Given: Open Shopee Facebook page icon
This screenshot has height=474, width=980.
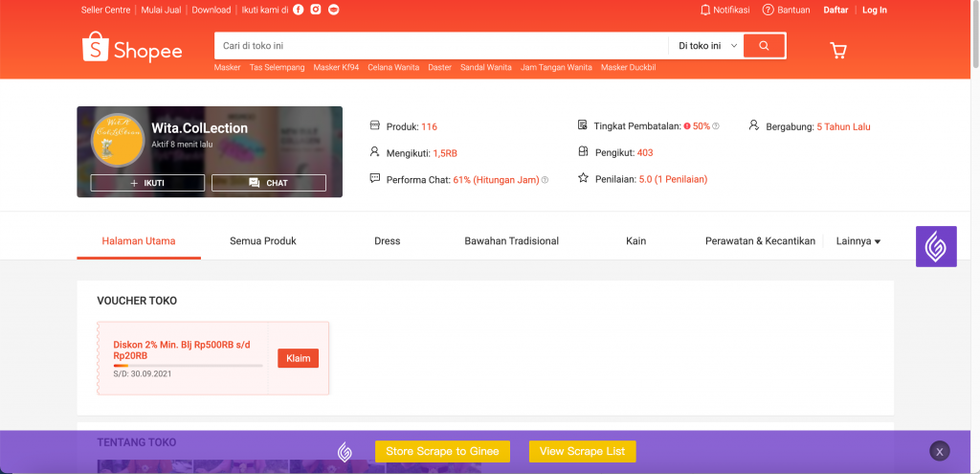Looking at the screenshot, I should pyautogui.click(x=299, y=10).
